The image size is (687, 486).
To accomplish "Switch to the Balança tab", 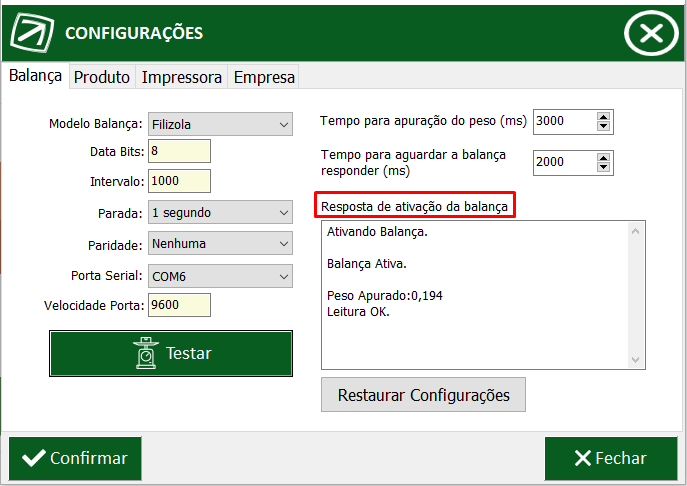I will pyautogui.click(x=35, y=76).
